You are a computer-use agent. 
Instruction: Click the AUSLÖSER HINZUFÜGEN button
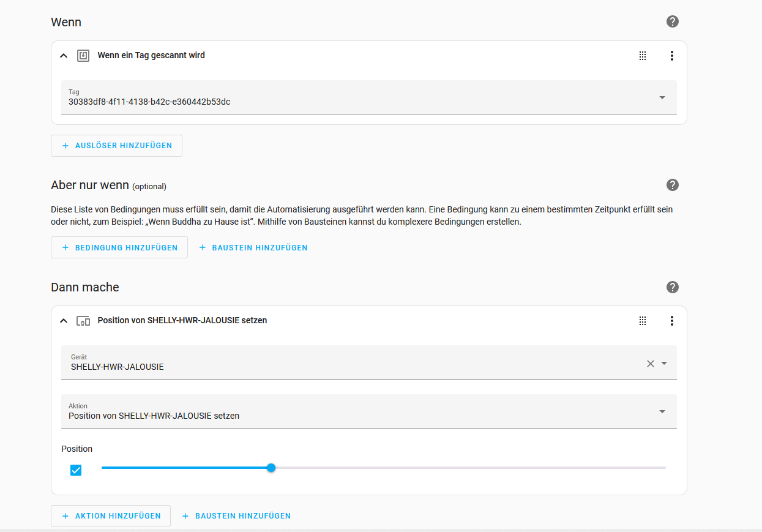pos(116,146)
